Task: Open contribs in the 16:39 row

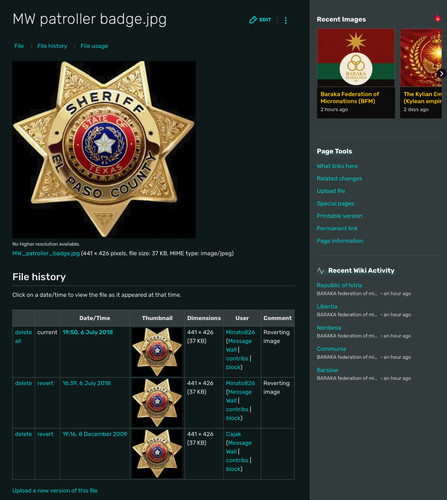Action: (237, 409)
